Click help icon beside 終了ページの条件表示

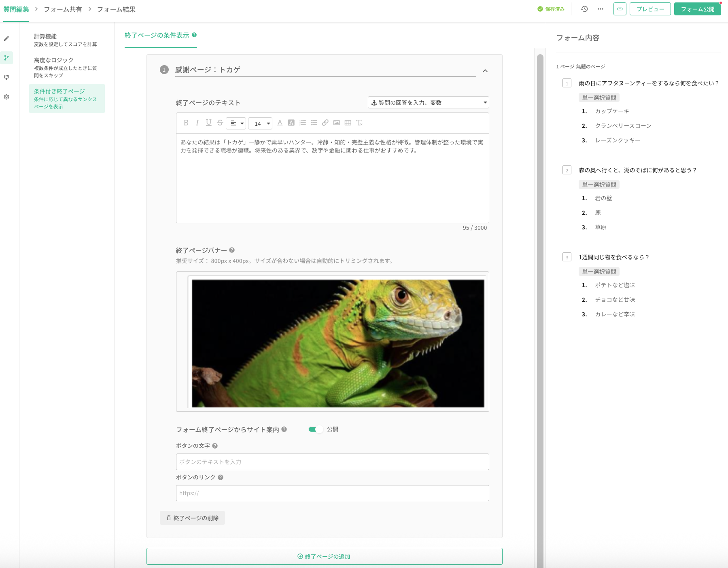[194, 35]
